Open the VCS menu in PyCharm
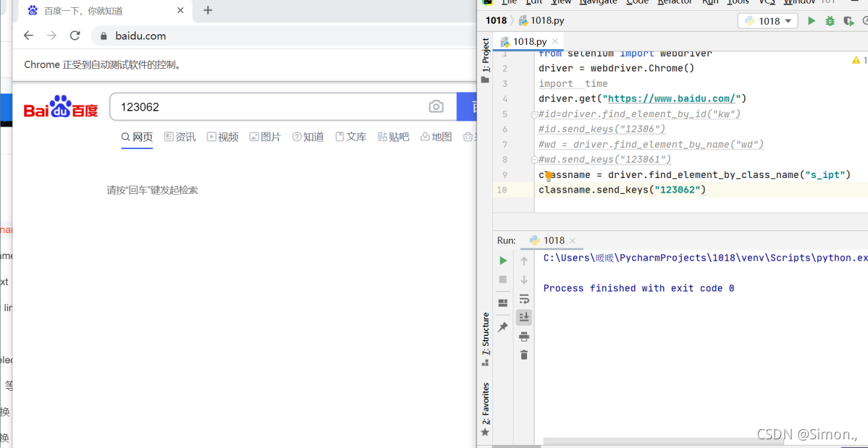868x448 pixels. pos(767,2)
